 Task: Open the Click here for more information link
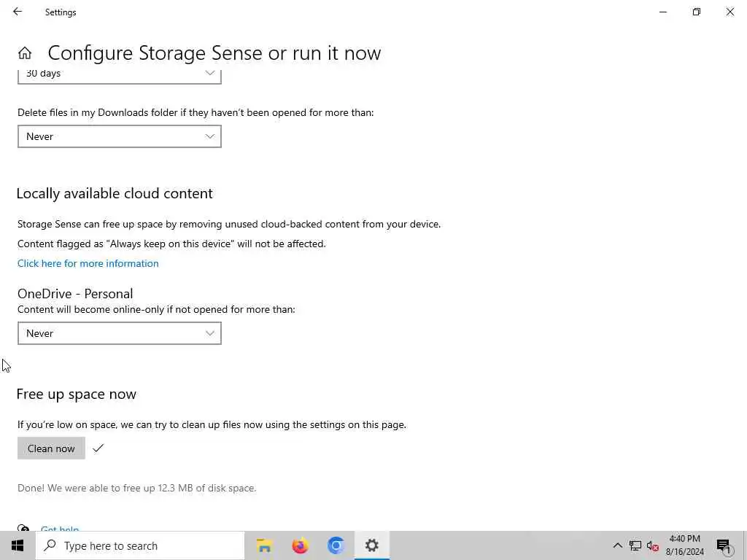88,263
